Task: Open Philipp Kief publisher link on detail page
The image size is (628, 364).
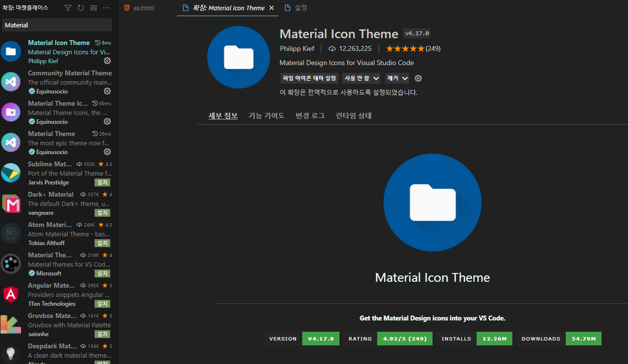Action: tap(297, 48)
